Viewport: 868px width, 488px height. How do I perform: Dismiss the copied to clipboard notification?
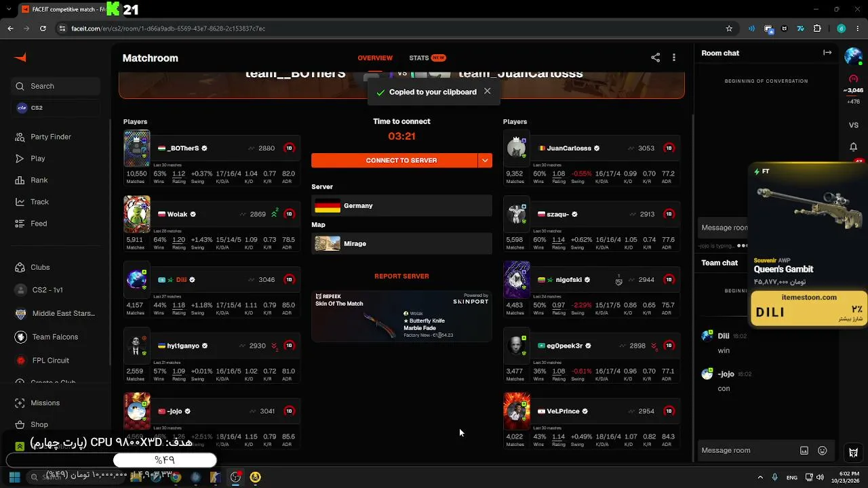tap(487, 91)
